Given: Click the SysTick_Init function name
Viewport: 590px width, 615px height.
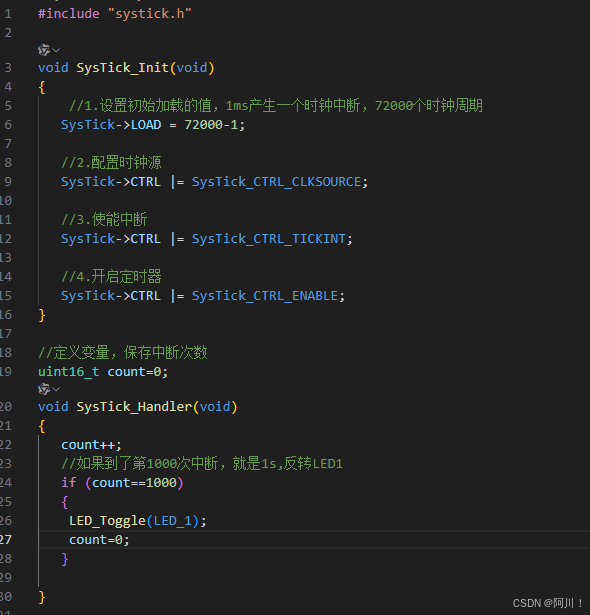Looking at the screenshot, I should (122, 68).
